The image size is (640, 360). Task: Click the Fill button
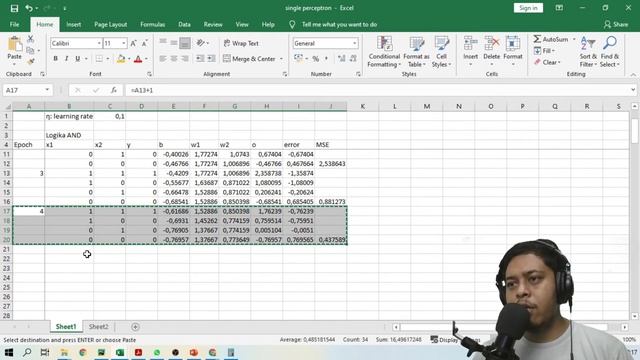544,51
